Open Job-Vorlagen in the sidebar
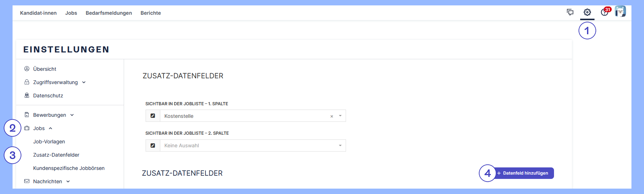644x194 pixels. pos(49,142)
